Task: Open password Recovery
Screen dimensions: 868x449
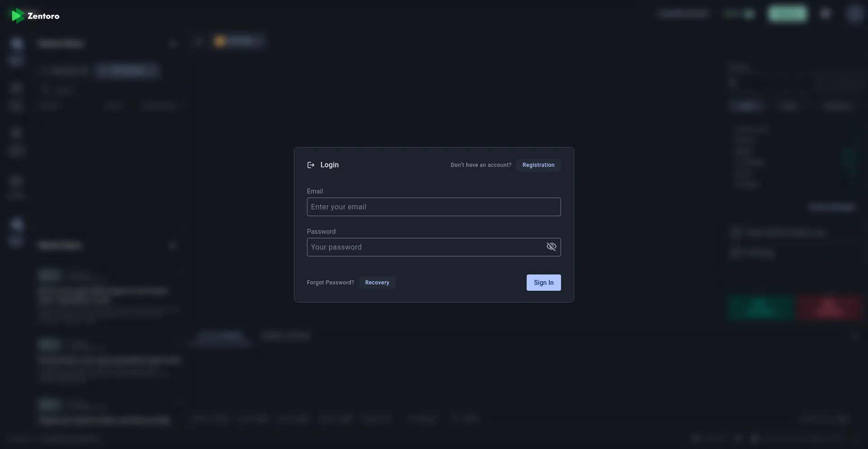Action: 377,283
